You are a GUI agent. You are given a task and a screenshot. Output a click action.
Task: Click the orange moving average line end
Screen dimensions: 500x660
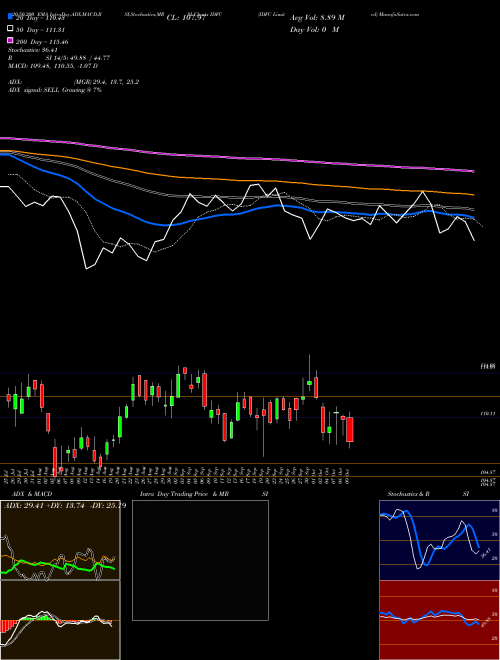473,194
